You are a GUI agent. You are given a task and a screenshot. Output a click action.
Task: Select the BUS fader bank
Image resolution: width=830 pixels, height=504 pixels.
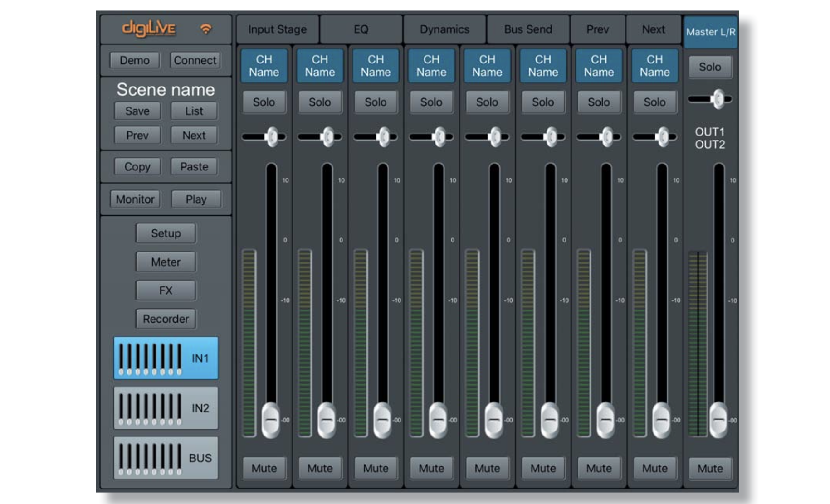166,458
